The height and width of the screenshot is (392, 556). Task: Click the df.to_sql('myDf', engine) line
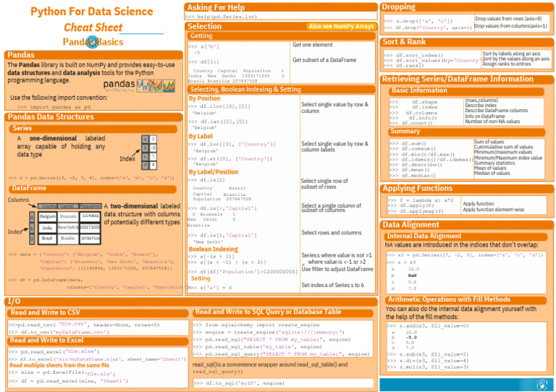(x=240, y=383)
